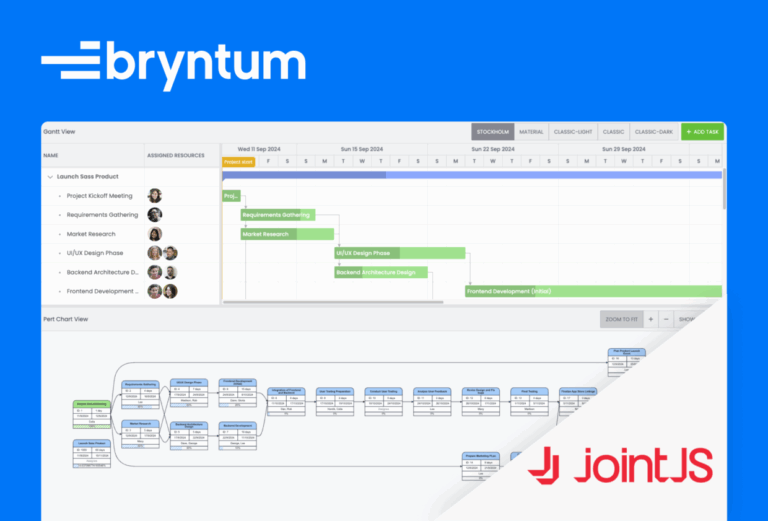This screenshot has width=768, height=521.
Task: Click the ASSIGNED RESOURCES column header
Action: coord(182,155)
